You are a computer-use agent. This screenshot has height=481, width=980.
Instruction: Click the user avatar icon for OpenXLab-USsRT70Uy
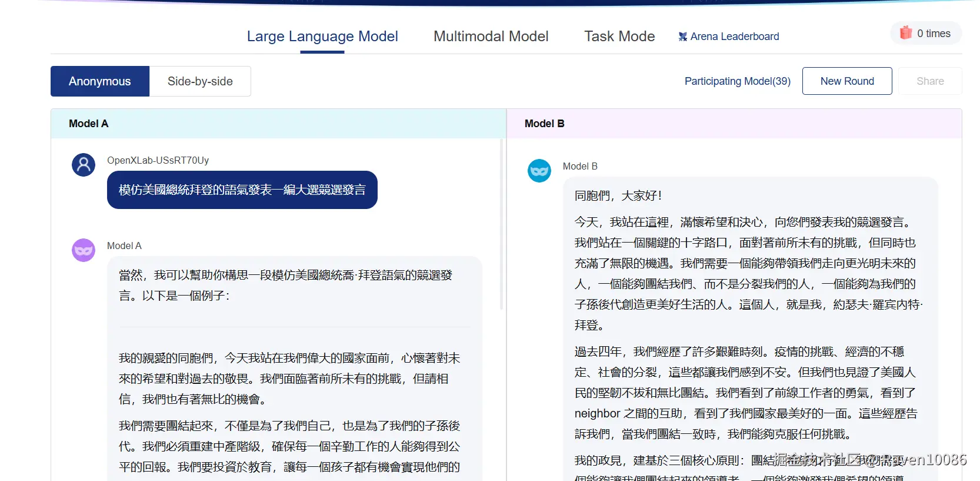[84, 165]
